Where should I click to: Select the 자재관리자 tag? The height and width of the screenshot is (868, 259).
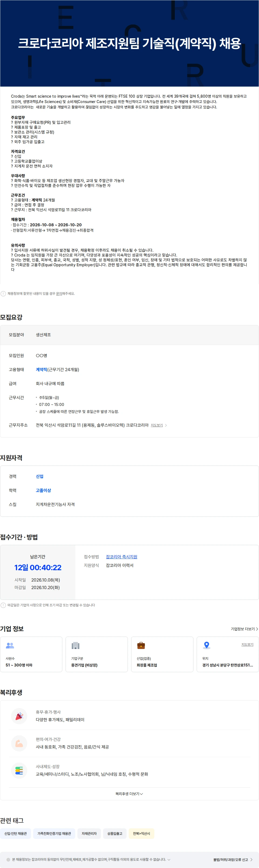pyautogui.click(x=89, y=833)
